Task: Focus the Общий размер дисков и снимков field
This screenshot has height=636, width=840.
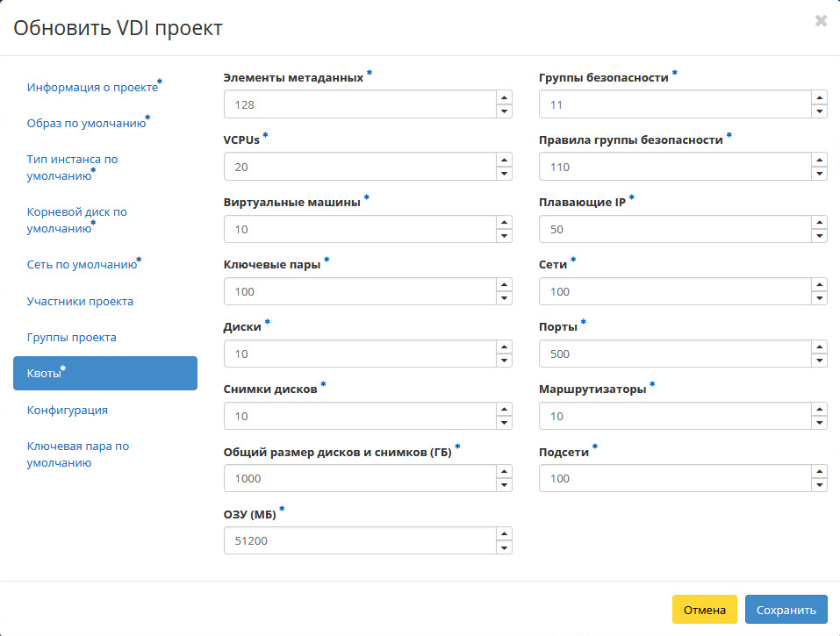Action: 359,478
